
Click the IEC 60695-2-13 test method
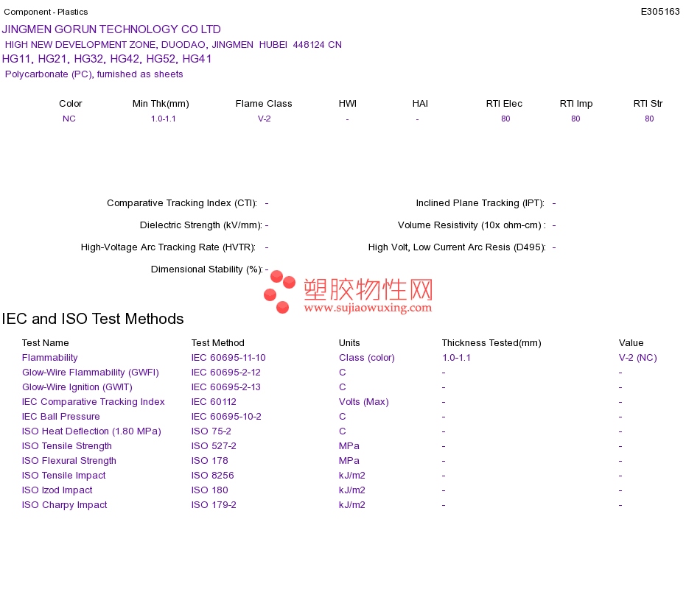click(x=226, y=387)
